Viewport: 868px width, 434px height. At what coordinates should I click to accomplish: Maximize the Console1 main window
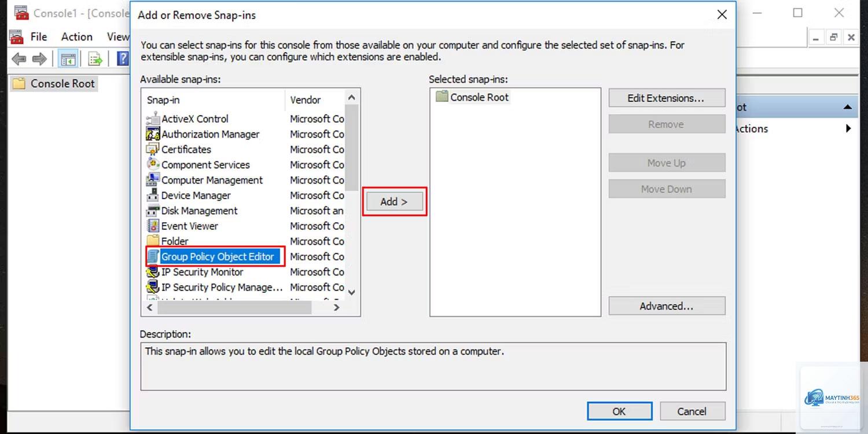click(798, 13)
